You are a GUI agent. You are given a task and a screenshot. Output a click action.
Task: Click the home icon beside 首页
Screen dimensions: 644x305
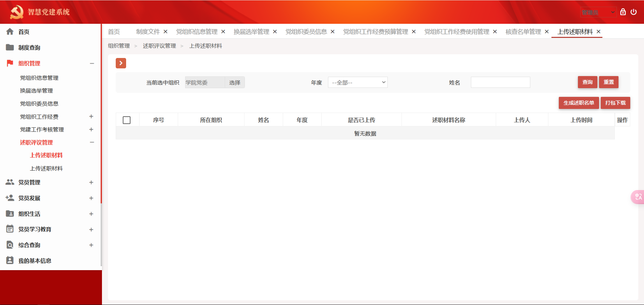[x=10, y=32]
